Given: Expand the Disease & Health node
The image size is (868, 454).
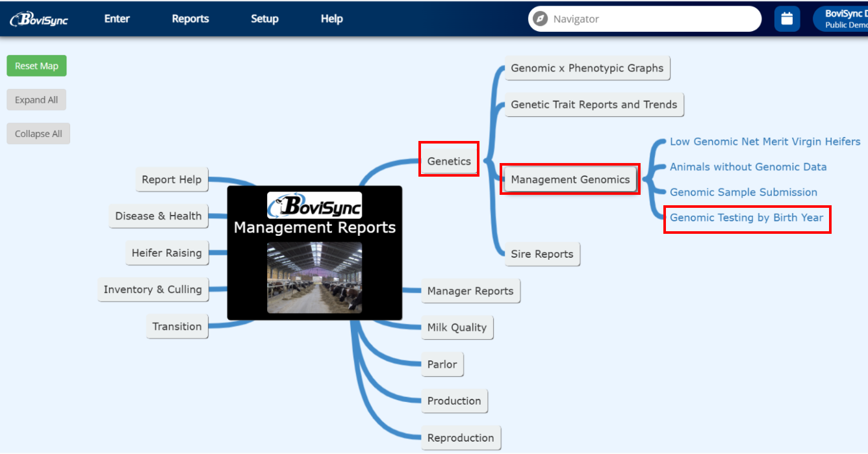Looking at the screenshot, I should [x=159, y=216].
